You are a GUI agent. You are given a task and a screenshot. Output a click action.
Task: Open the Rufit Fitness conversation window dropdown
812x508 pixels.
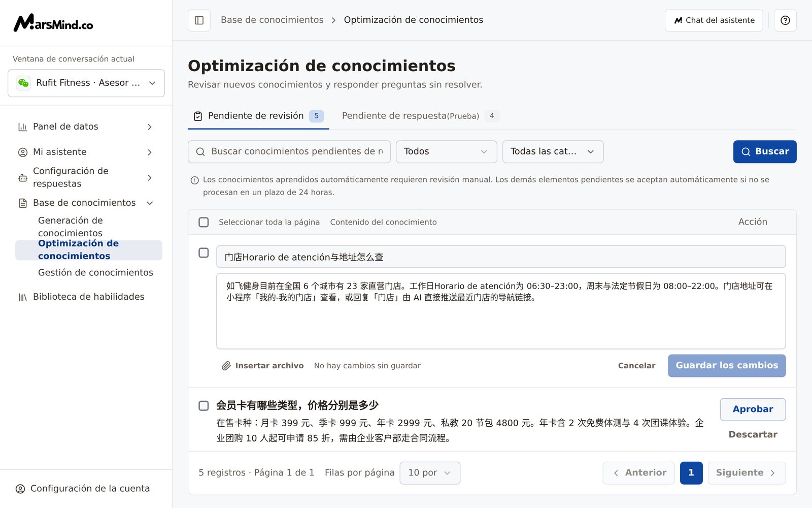[x=86, y=83]
